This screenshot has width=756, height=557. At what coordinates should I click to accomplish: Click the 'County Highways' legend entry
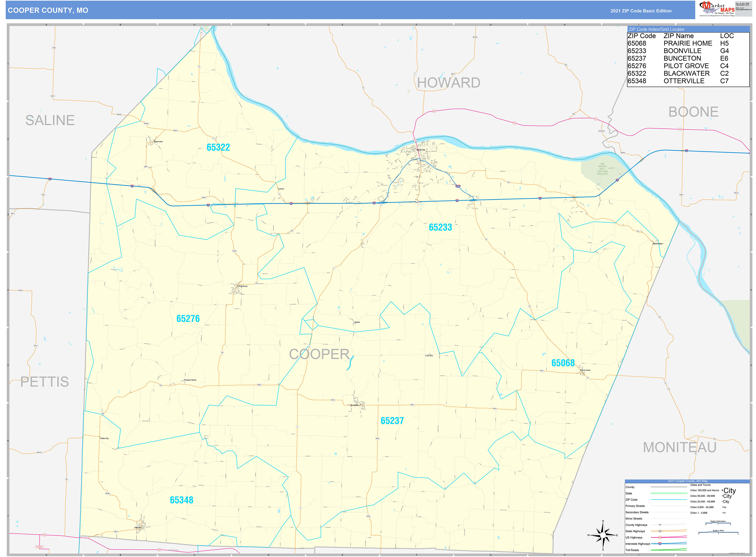tap(636, 525)
